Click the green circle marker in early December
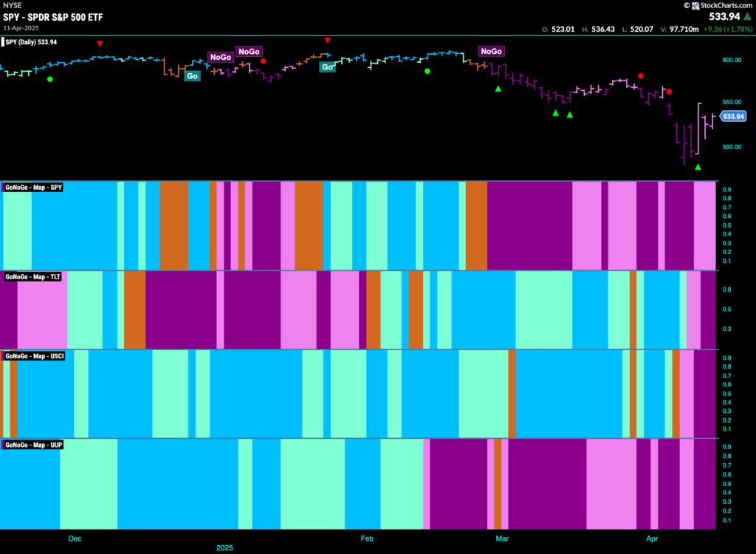This screenshot has width=756, height=554. tap(50, 78)
